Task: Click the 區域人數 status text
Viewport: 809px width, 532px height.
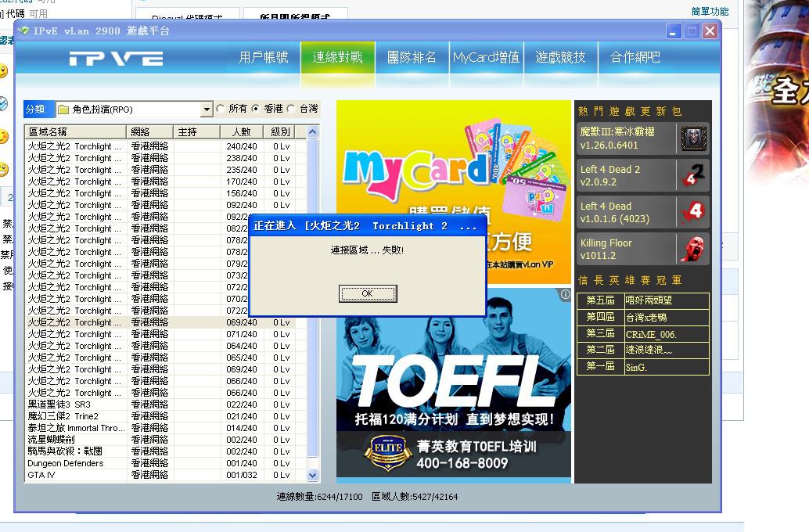Action: [x=415, y=497]
